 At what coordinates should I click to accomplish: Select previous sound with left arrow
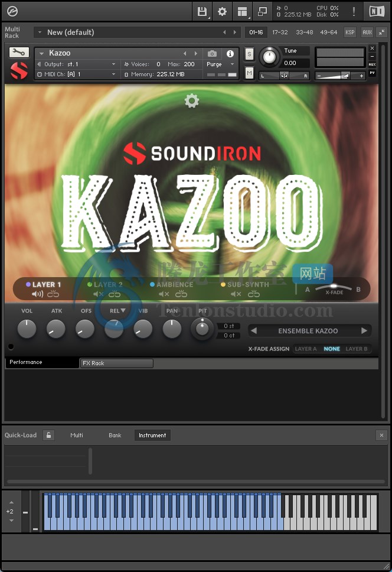tap(254, 331)
